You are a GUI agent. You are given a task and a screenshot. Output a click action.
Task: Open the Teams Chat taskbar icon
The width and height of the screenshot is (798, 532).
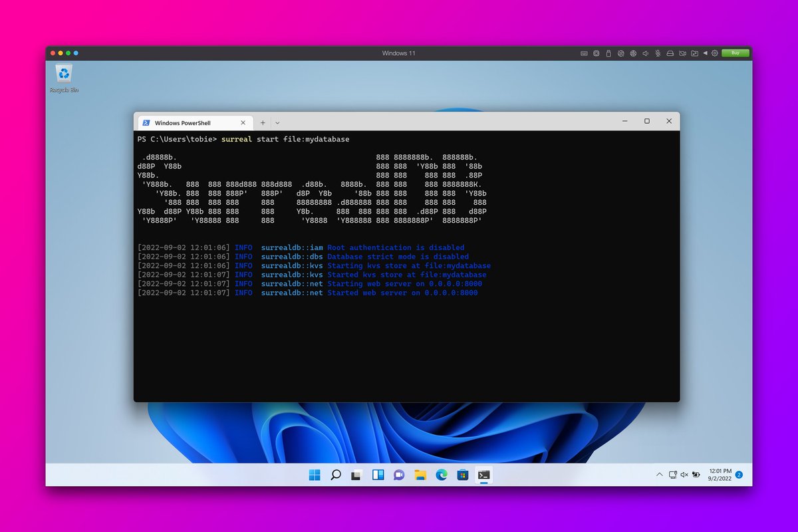pos(399,475)
